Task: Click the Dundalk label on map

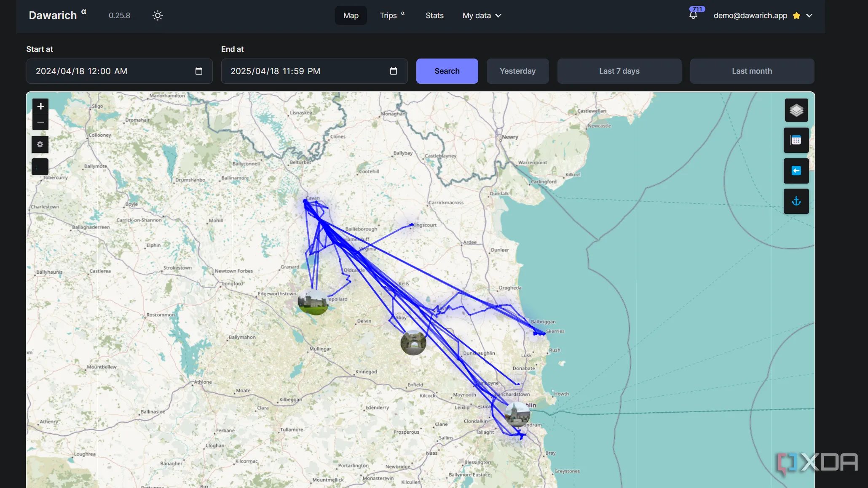Action: coord(499,194)
